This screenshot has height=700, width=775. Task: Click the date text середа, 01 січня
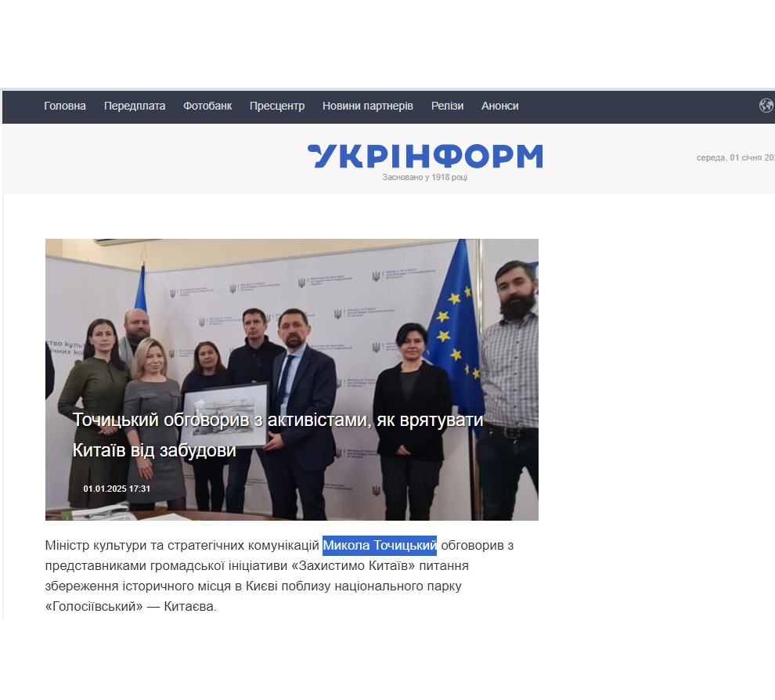735,157
